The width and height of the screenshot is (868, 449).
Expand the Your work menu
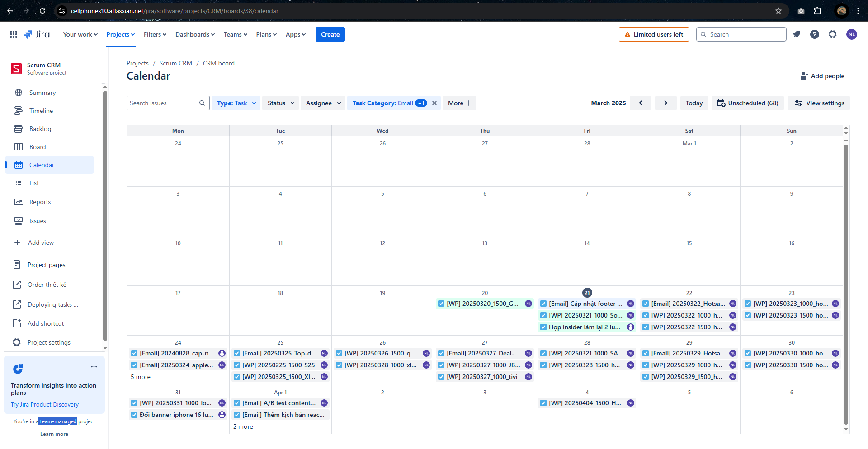tap(80, 34)
